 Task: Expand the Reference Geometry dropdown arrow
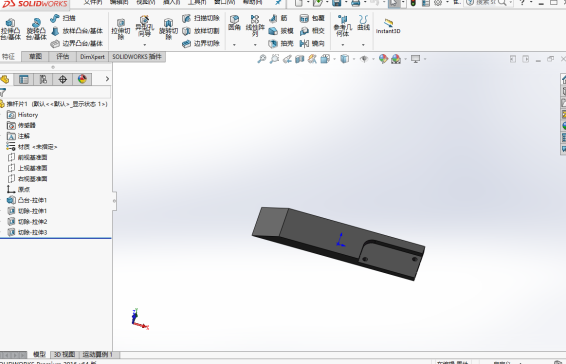click(x=343, y=45)
